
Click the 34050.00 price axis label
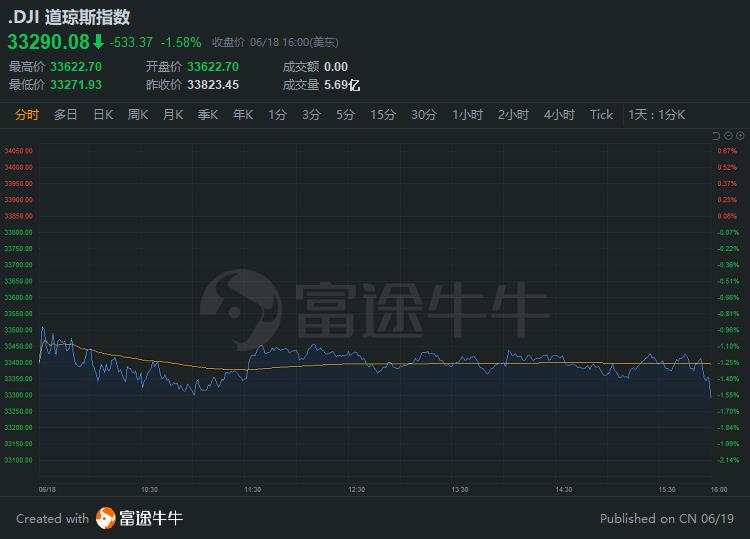[19, 151]
